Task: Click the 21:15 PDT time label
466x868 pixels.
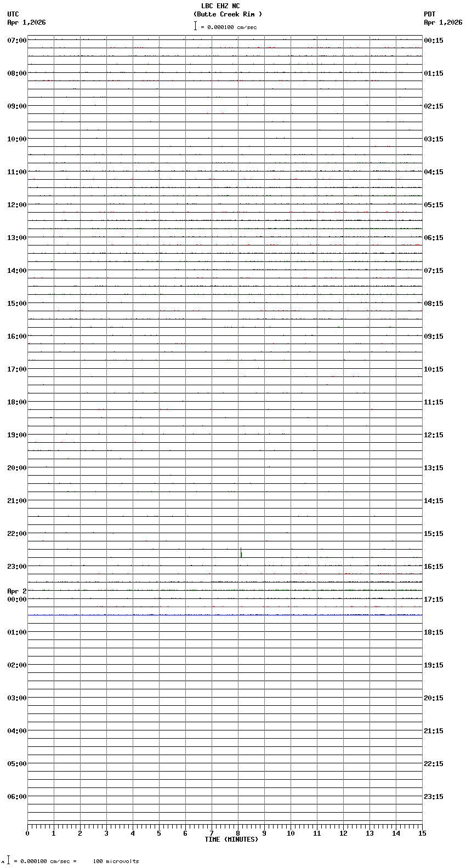Action: 434,731
